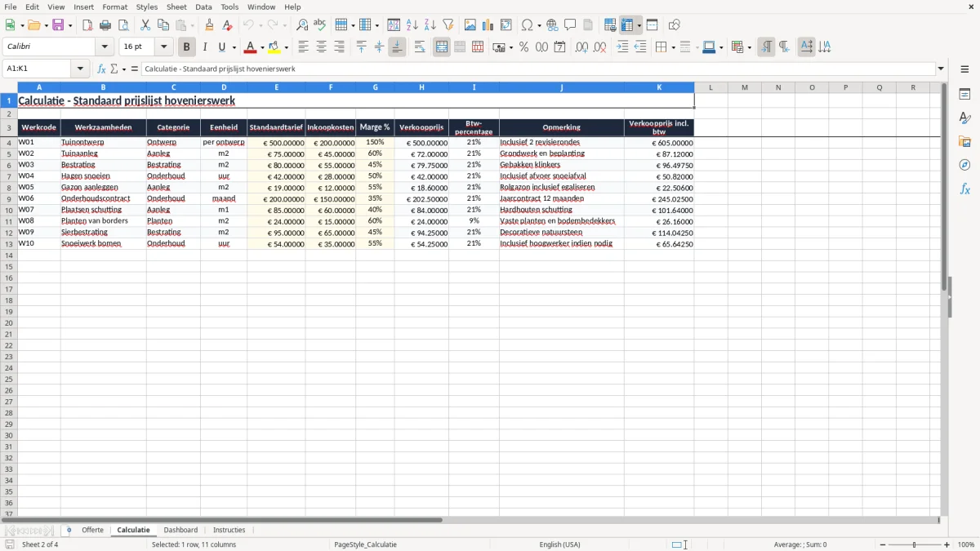Click the Print icon
Screen dimensions: 980x551
105,25
